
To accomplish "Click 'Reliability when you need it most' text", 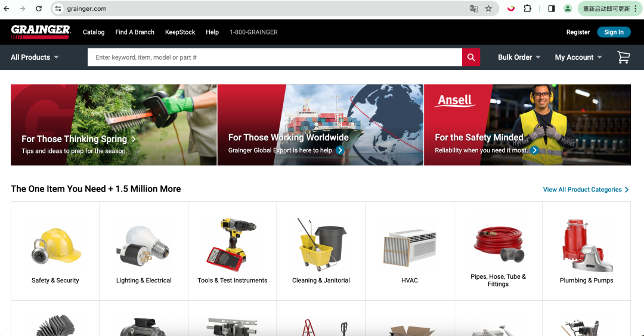I will (x=481, y=150).
